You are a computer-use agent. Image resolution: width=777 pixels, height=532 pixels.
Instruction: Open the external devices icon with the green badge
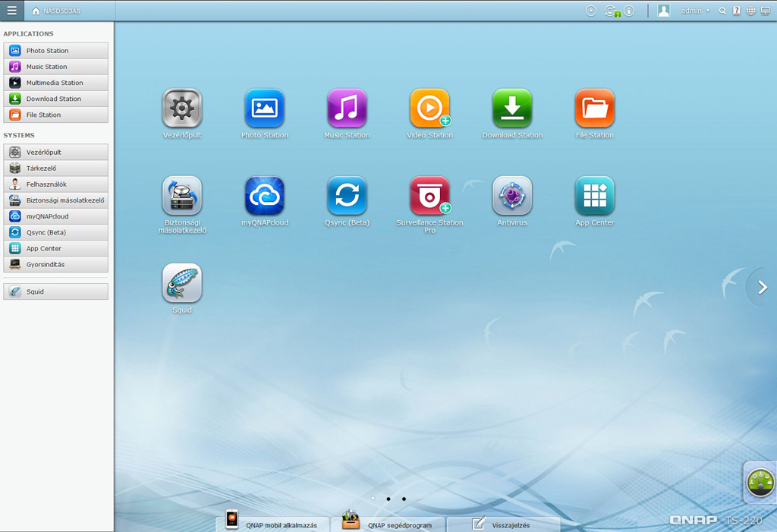[612, 11]
